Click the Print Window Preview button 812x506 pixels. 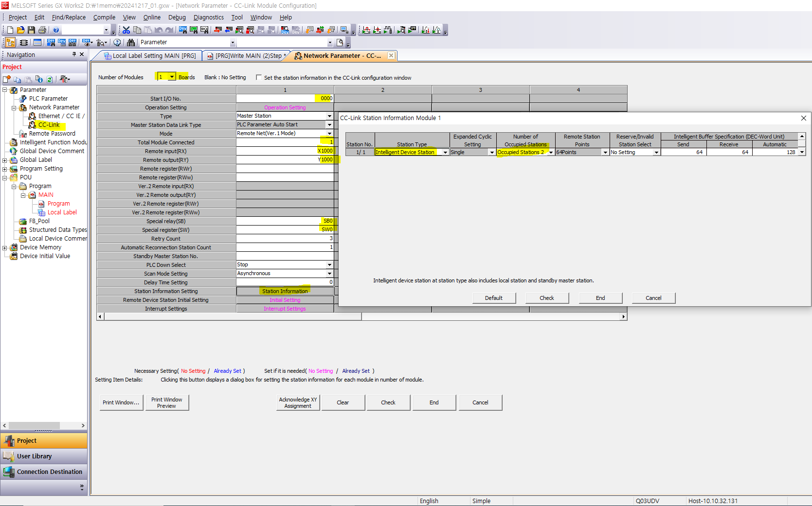166,402
